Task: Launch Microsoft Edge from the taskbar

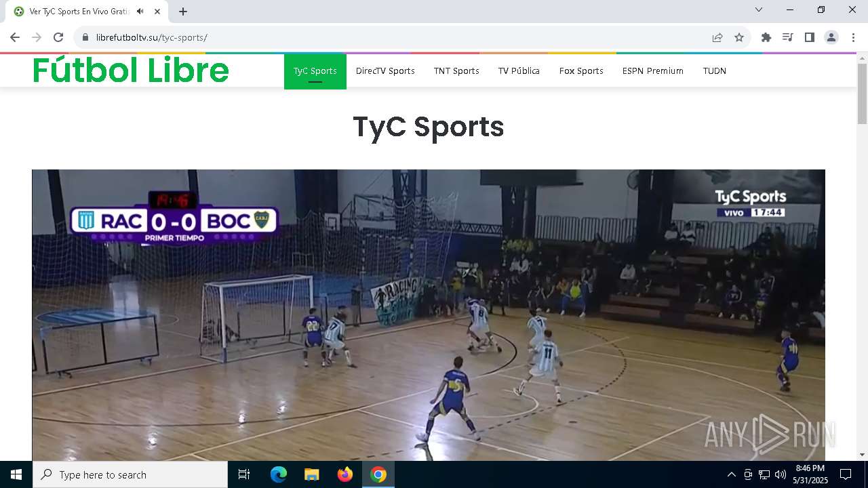Action: (279, 474)
